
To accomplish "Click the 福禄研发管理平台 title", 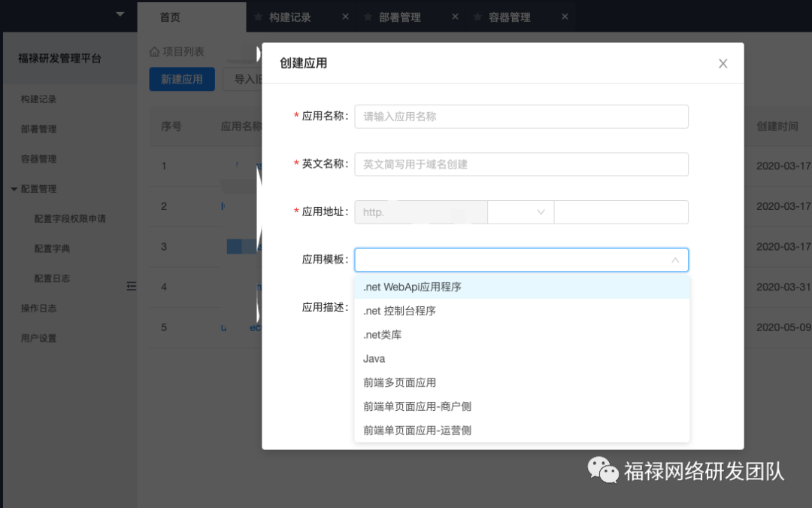I will tap(59, 59).
